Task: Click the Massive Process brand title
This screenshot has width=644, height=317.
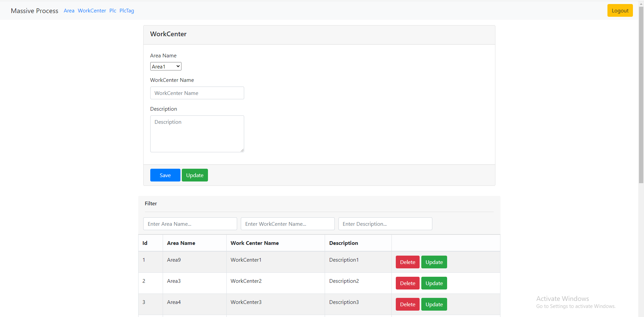Action: coord(35,10)
